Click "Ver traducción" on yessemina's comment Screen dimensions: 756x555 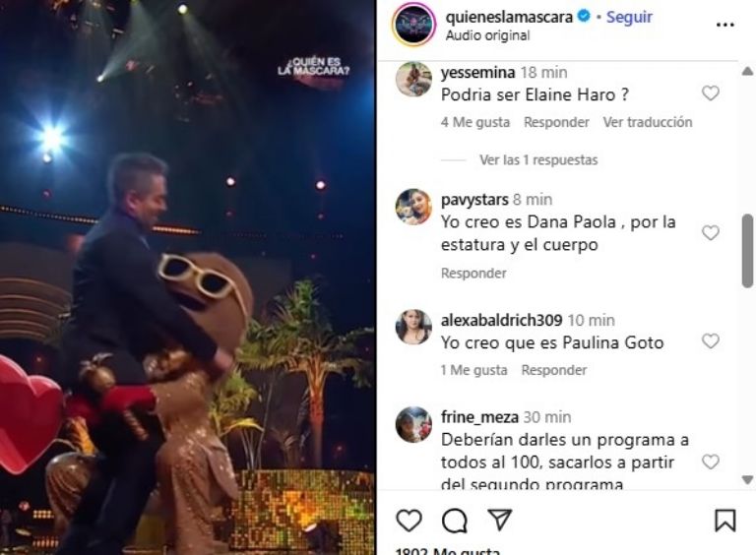tap(648, 122)
